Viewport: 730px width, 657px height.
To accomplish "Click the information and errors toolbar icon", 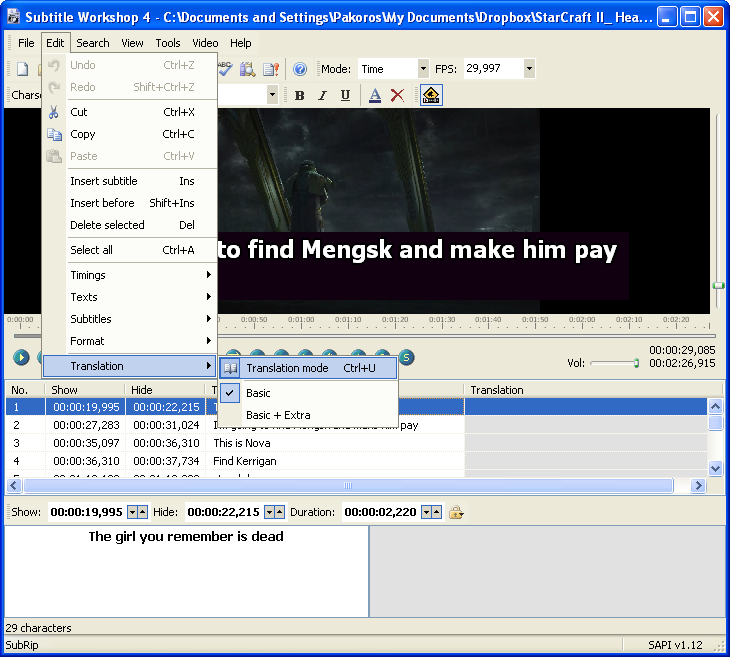I will point(270,69).
